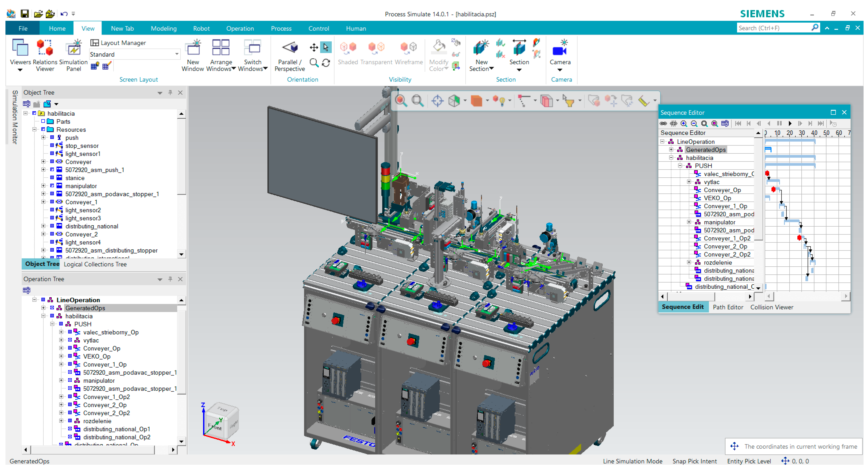The width and height of the screenshot is (868, 469).
Task: Jump sequence to start
Action: tap(738, 124)
